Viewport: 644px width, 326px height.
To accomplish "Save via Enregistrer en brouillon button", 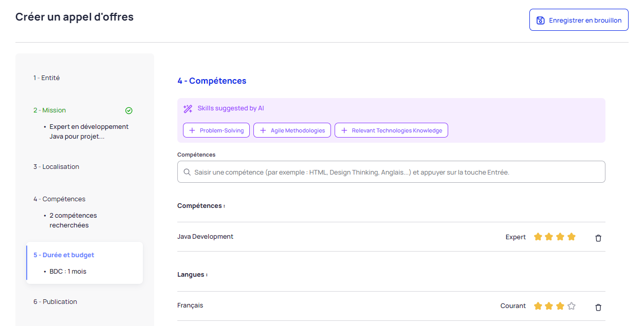I will pyautogui.click(x=579, y=20).
